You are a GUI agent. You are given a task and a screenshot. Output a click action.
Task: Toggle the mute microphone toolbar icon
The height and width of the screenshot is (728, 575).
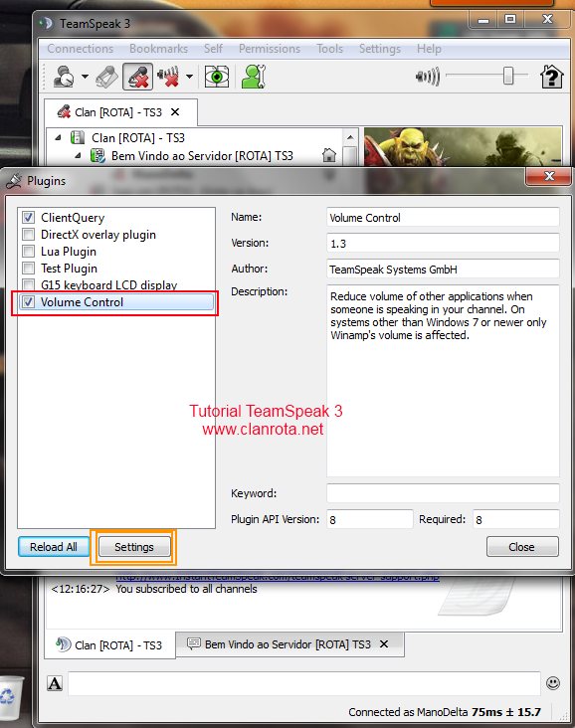click(137, 77)
